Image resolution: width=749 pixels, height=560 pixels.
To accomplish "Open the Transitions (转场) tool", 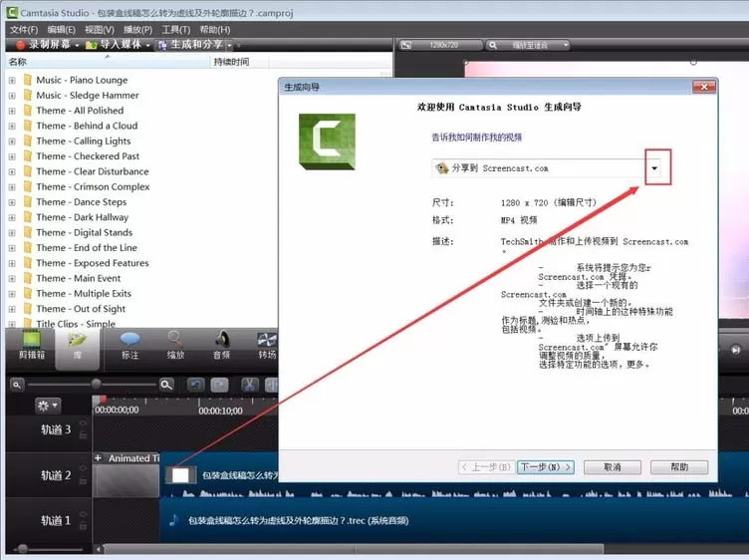I will (x=267, y=345).
